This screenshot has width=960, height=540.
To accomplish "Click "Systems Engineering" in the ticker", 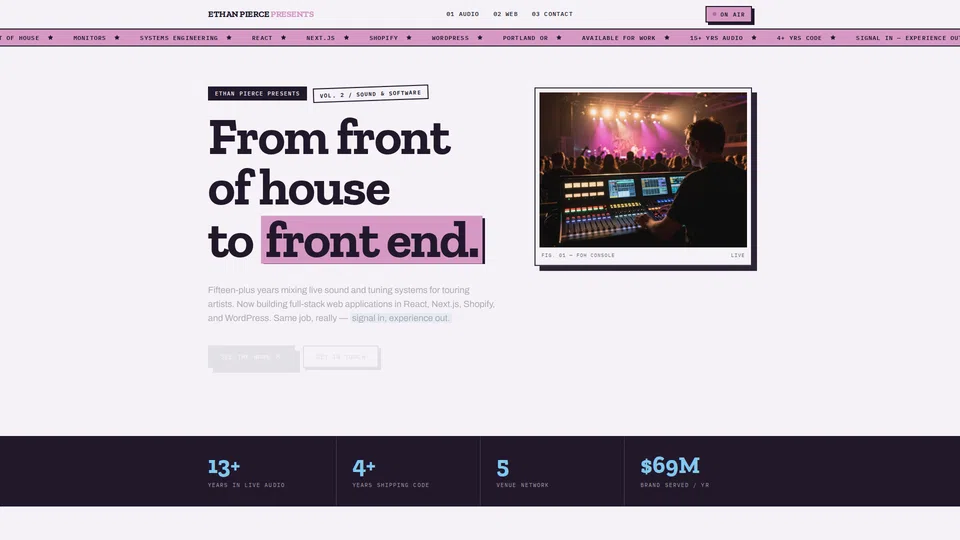I will [x=179, y=38].
